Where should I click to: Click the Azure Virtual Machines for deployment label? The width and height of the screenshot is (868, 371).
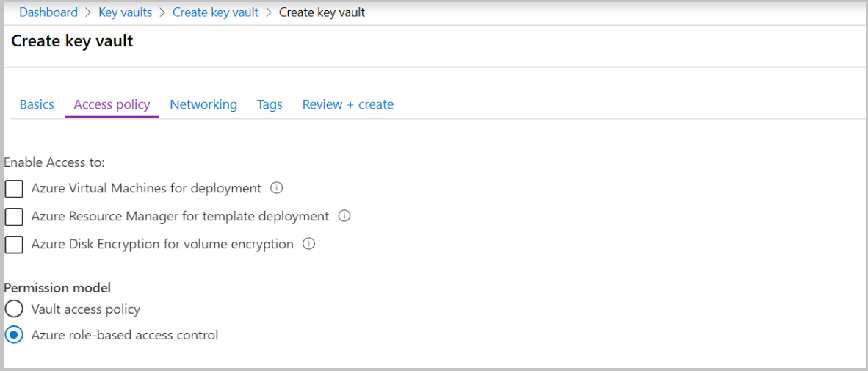pos(146,188)
